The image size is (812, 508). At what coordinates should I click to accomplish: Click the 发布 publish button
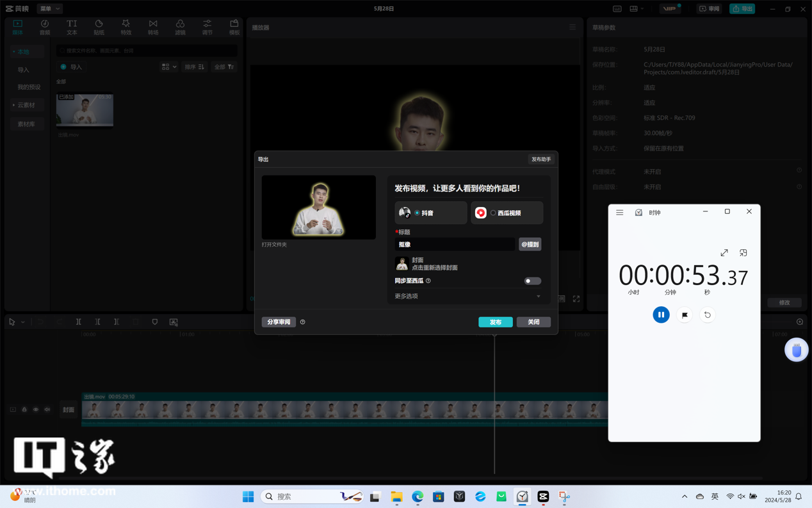pyautogui.click(x=495, y=322)
